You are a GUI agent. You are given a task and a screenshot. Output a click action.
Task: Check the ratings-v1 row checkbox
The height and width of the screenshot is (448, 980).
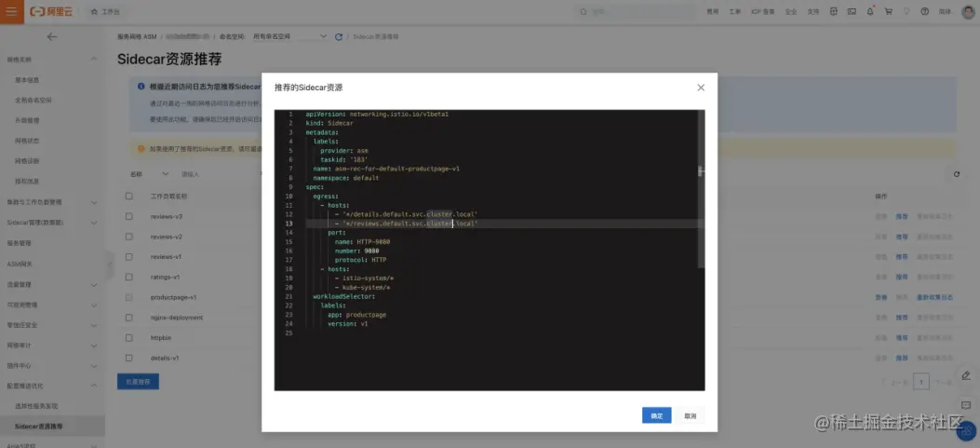tap(128, 277)
